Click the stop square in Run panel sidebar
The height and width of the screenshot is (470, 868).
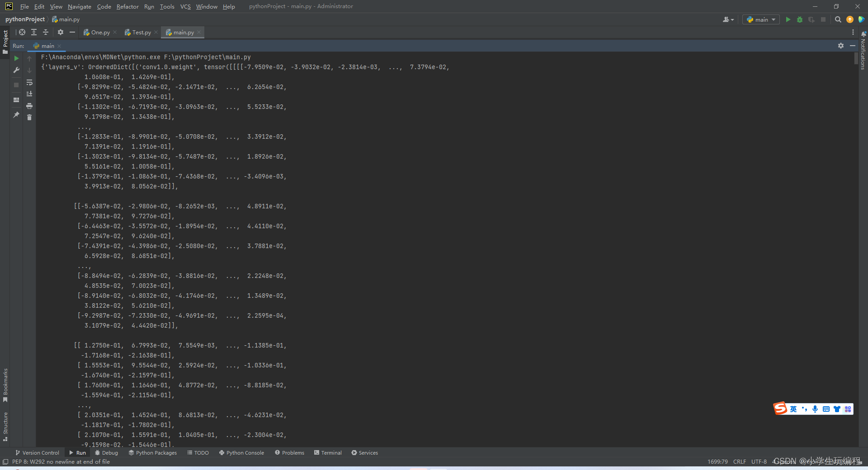(16, 85)
